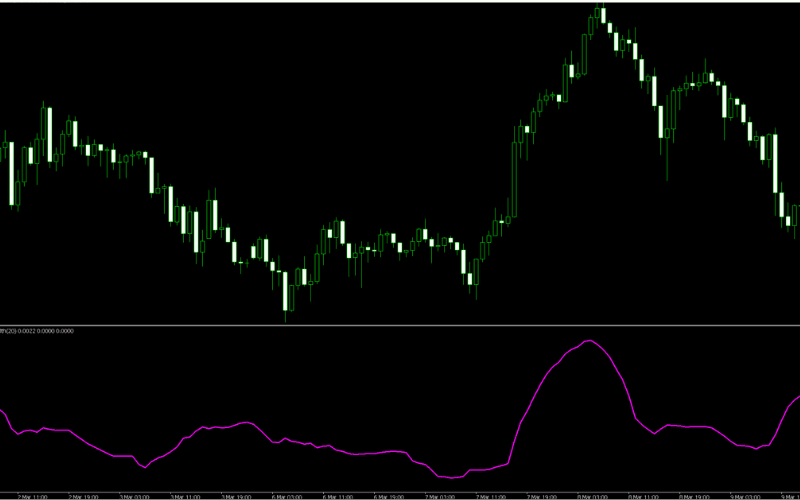
Task: Select the lowest candle at the chart bottom
Action: coord(285,296)
